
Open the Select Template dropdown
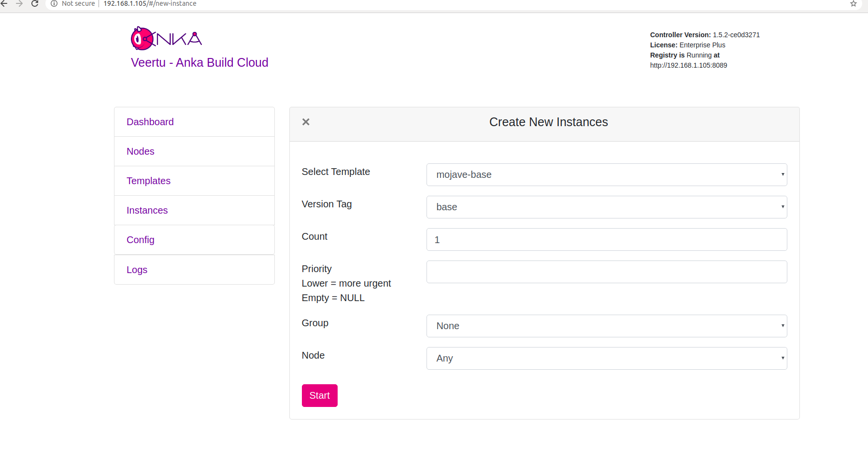coord(606,174)
